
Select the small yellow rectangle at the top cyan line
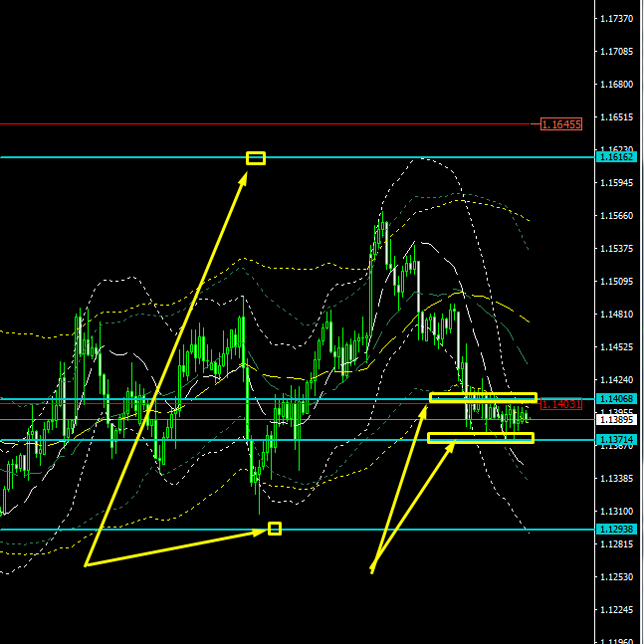pos(256,157)
